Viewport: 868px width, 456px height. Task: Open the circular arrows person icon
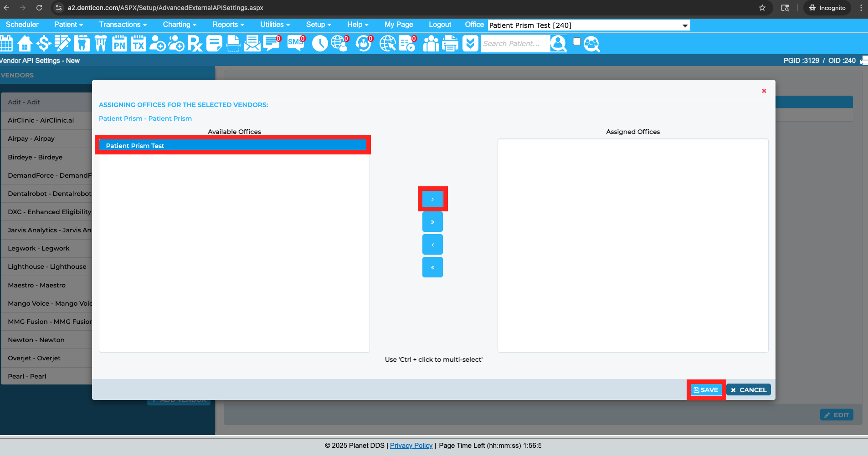point(364,44)
